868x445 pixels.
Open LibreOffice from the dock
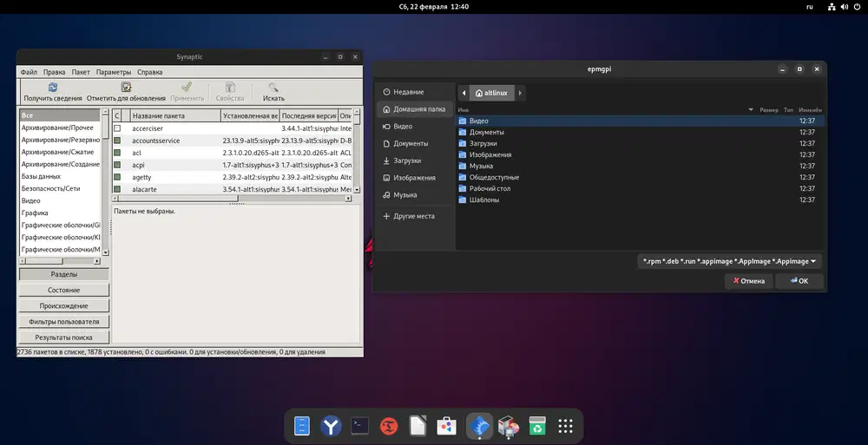point(418,426)
